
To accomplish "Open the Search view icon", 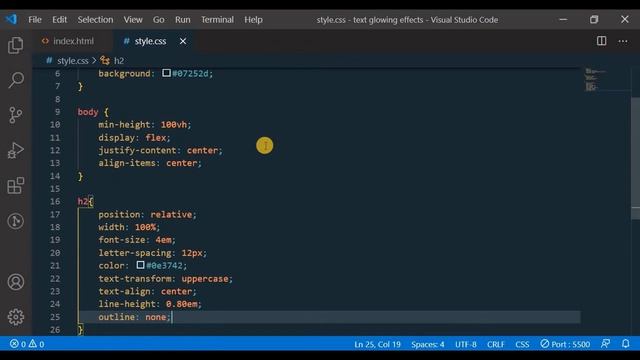I will (x=16, y=80).
